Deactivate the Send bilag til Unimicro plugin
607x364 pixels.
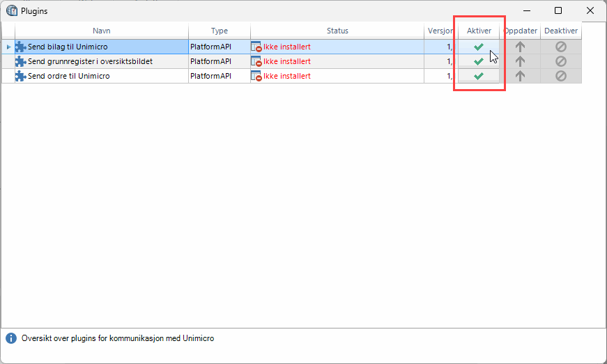[560, 47]
